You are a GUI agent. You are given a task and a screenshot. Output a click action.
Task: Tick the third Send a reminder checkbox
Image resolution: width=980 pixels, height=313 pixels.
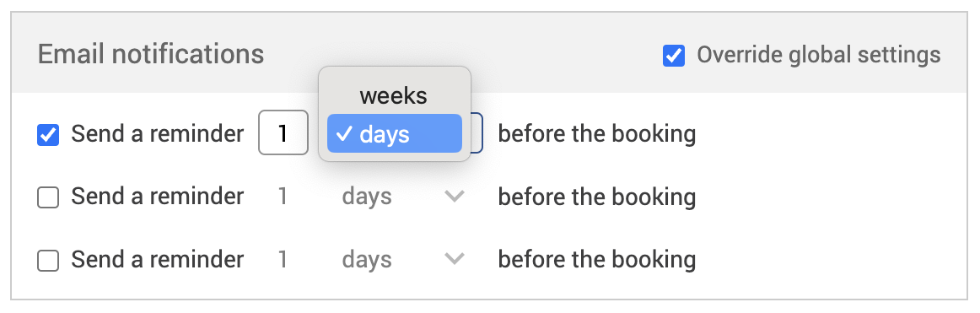48,261
